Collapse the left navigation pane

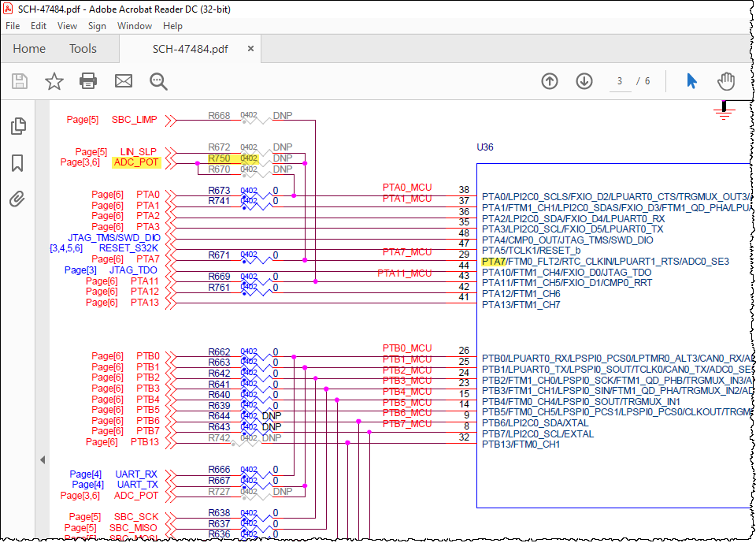click(43, 459)
